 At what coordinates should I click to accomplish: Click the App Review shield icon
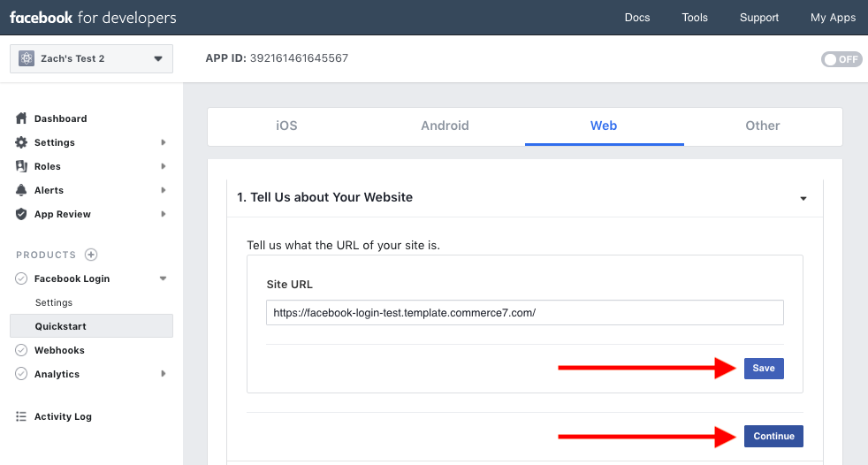click(x=21, y=214)
